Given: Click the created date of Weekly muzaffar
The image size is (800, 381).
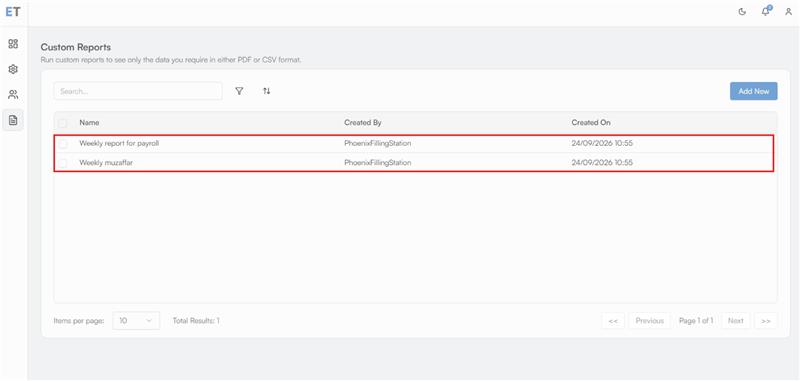Looking at the screenshot, I should click(x=602, y=163).
